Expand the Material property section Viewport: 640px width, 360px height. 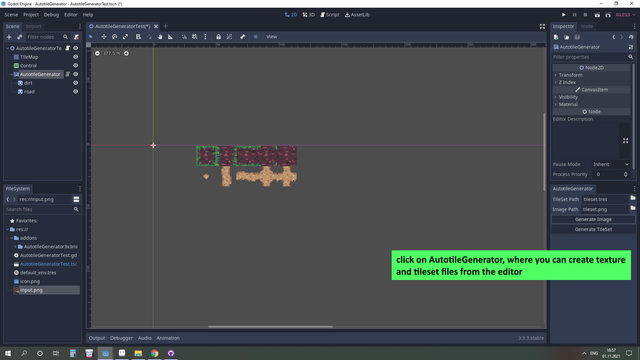[x=591, y=104]
